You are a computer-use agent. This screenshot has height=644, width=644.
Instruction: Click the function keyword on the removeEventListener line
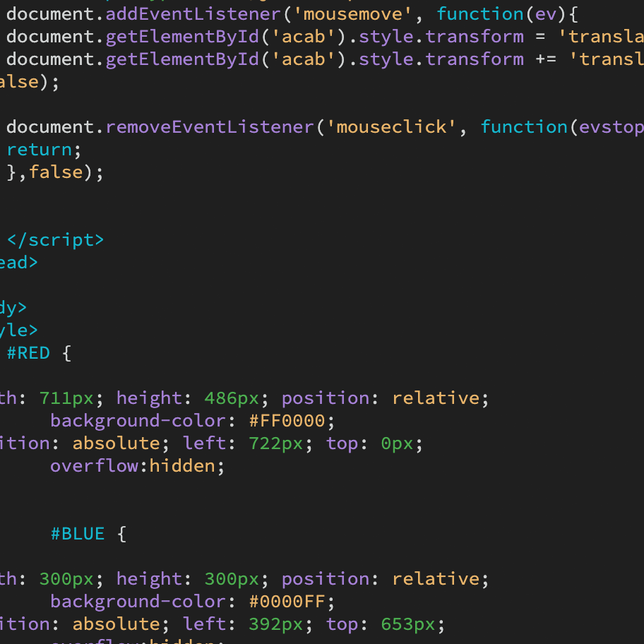524,127
